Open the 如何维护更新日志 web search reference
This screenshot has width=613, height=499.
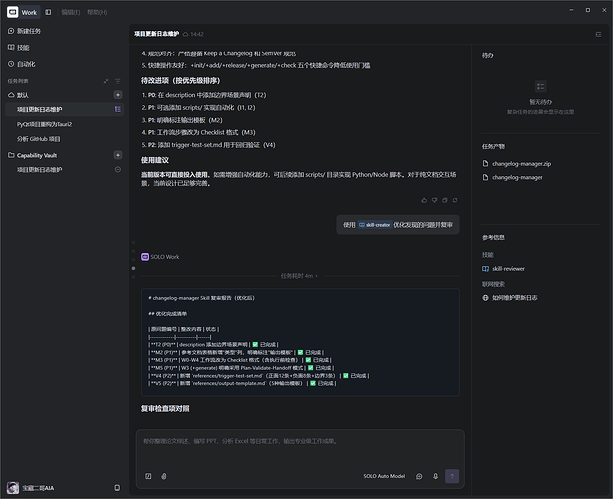coord(510,298)
